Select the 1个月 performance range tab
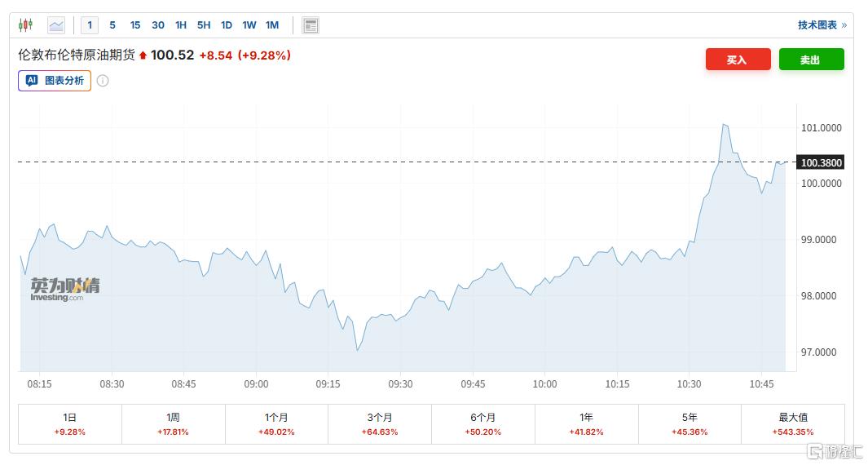Screen dimensions: 868x465 point(276,423)
